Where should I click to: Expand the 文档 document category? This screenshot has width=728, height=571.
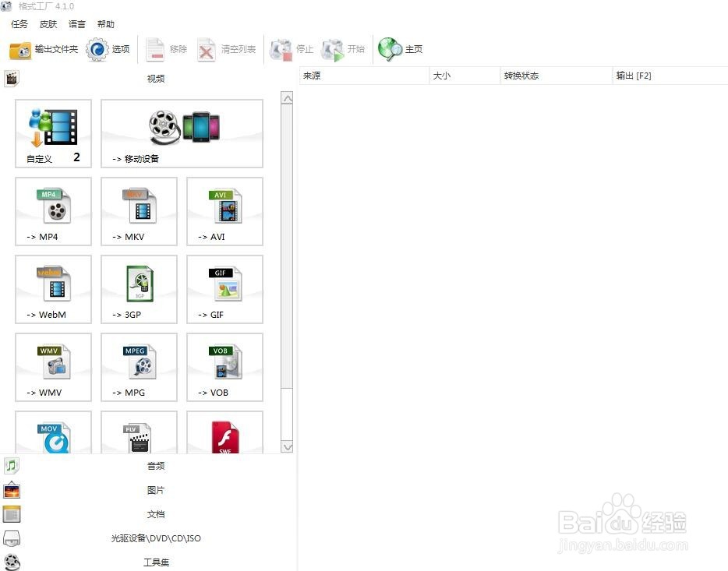click(147, 514)
